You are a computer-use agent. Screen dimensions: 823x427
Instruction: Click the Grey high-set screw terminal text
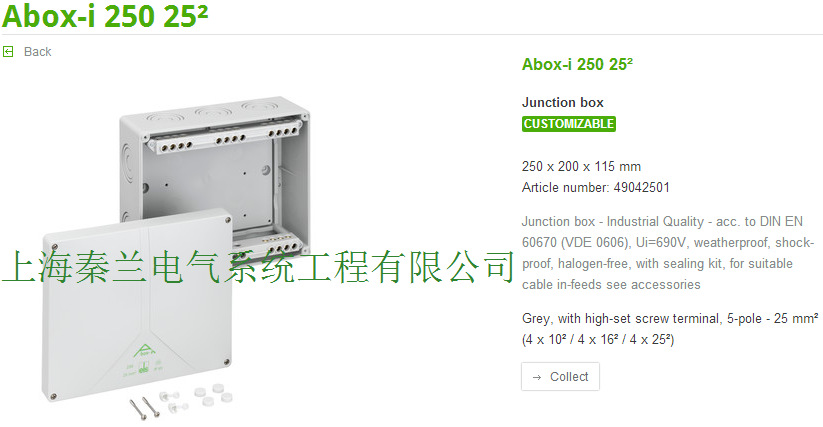[x=670, y=329]
